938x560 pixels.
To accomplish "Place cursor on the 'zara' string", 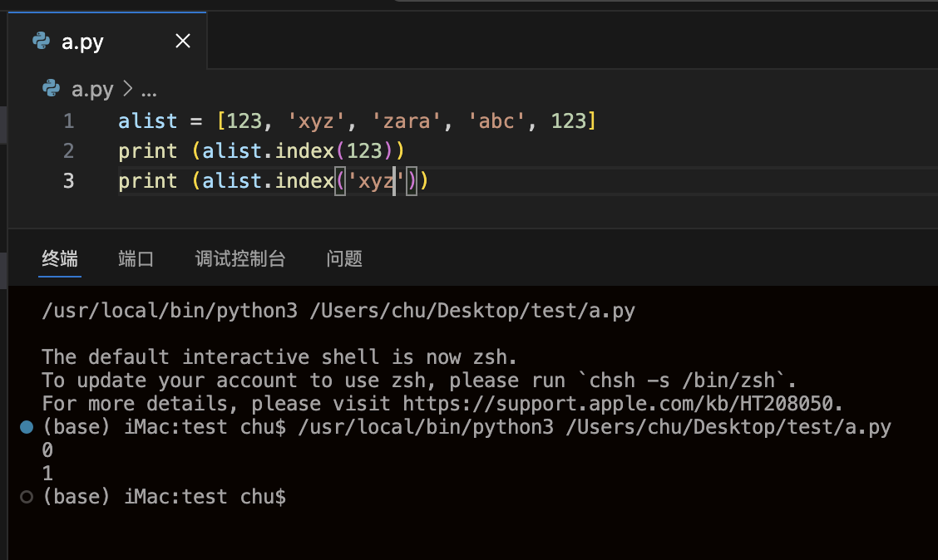I will tap(407, 121).
